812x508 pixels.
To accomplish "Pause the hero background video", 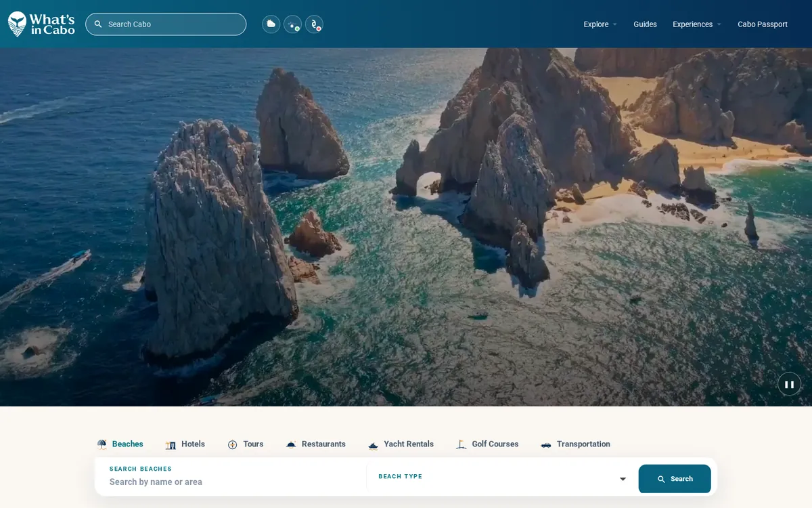I will tap(789, 384).
